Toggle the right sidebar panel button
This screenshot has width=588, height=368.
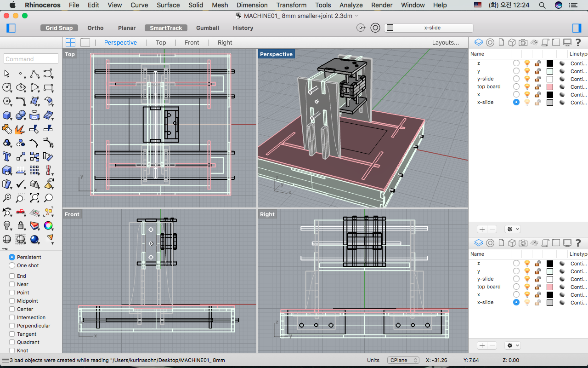[577, 28]
